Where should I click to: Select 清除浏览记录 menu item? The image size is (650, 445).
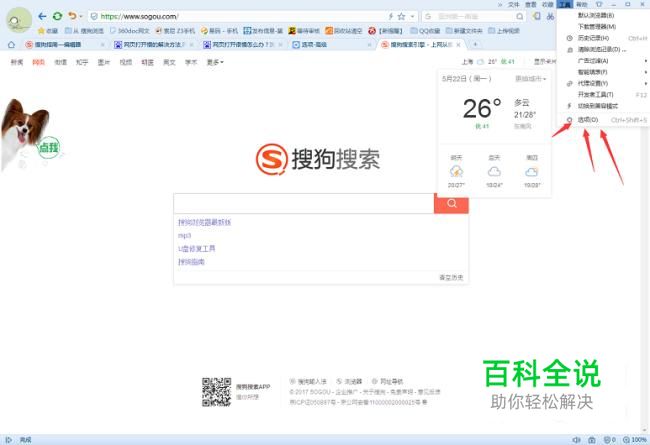[603, 49]
